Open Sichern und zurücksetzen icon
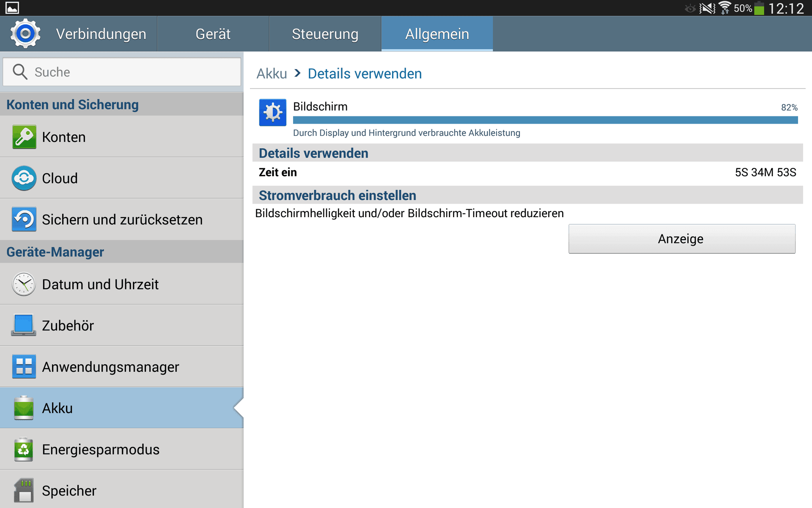 (24, 219)
